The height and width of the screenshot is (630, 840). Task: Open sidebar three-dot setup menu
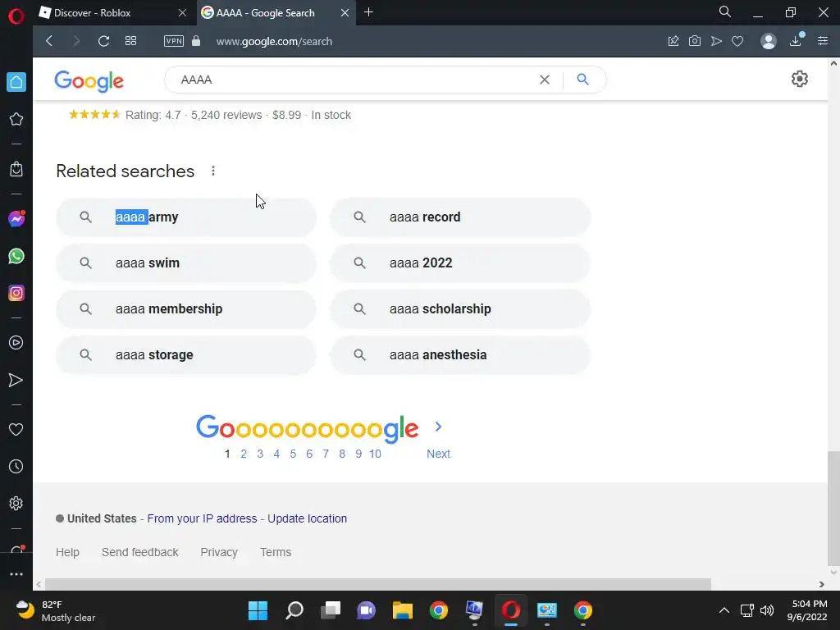[x=16, y=573]
